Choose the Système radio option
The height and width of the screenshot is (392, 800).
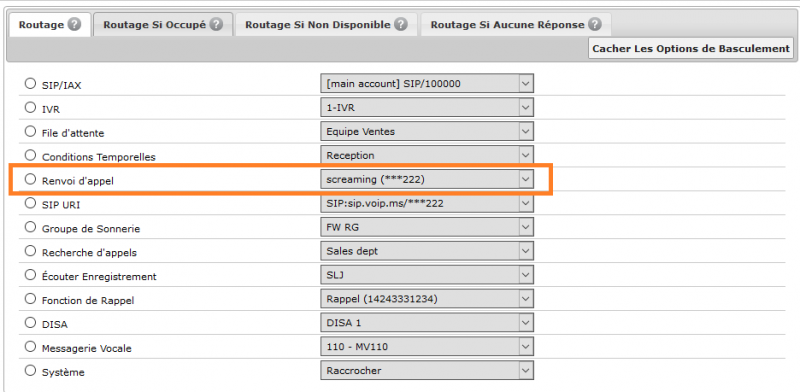coord(31,370)
